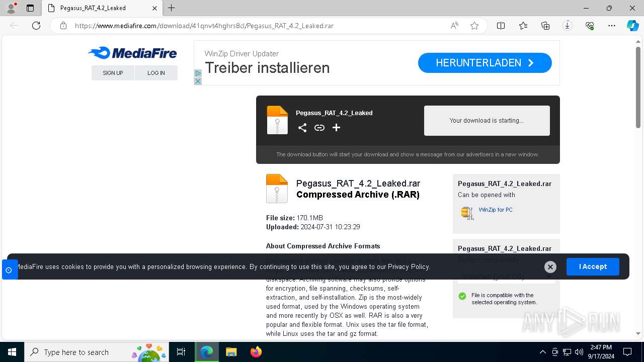
Task: Open browser Collections
Action: 545,26
